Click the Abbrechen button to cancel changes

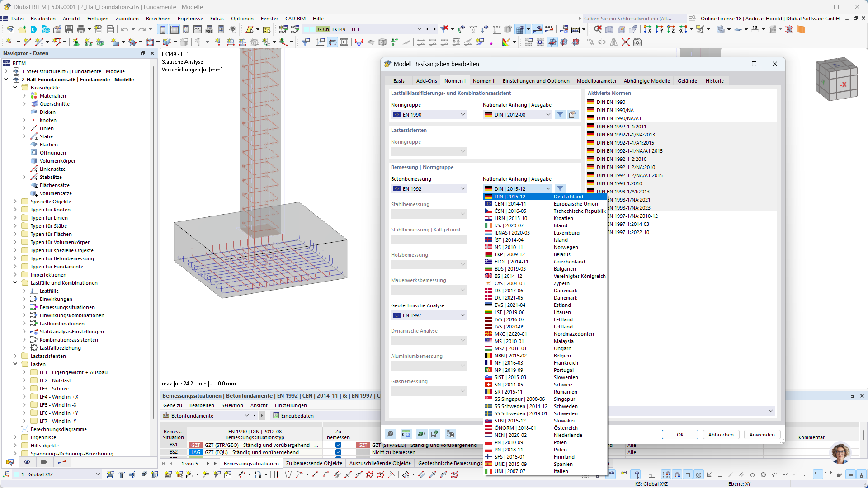tap(721, 434)
